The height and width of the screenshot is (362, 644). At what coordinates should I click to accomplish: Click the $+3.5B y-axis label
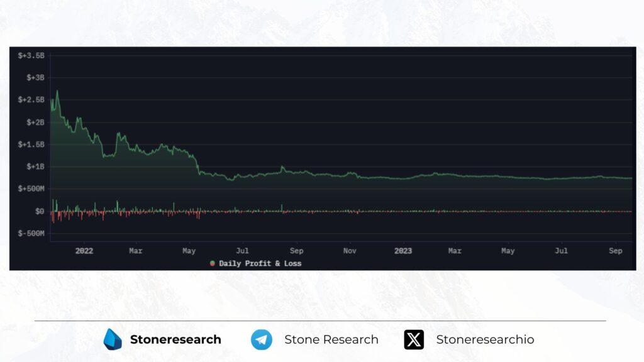(x=31, y=56)
